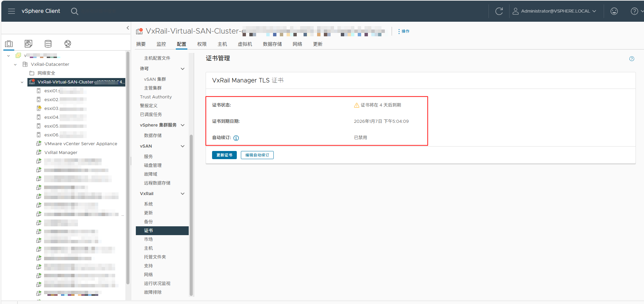Click the esxi03 host warning icon
Image resolution: width=644 pixels, height=304 pixels.
tap(39, 108)
